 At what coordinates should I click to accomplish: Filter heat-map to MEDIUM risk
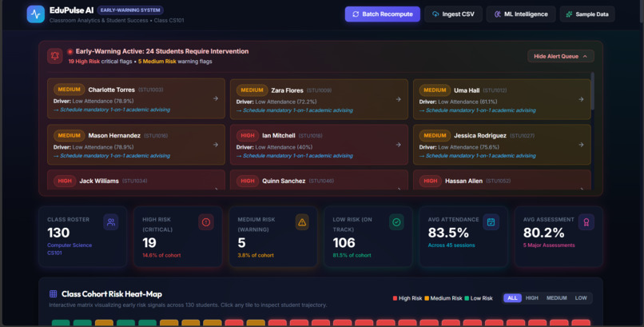[x=557, y=298]
